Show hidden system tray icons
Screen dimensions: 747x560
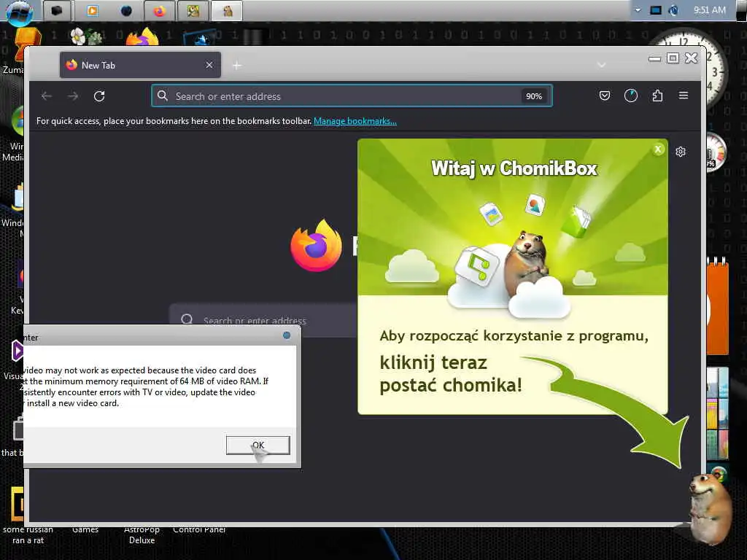[638, 10]
